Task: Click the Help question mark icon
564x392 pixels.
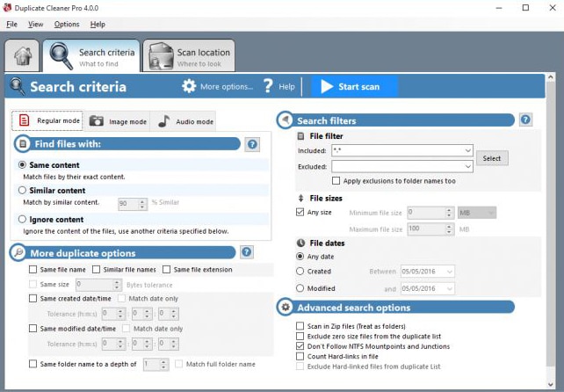Action: pyautogui.click(x=268, y=86)
